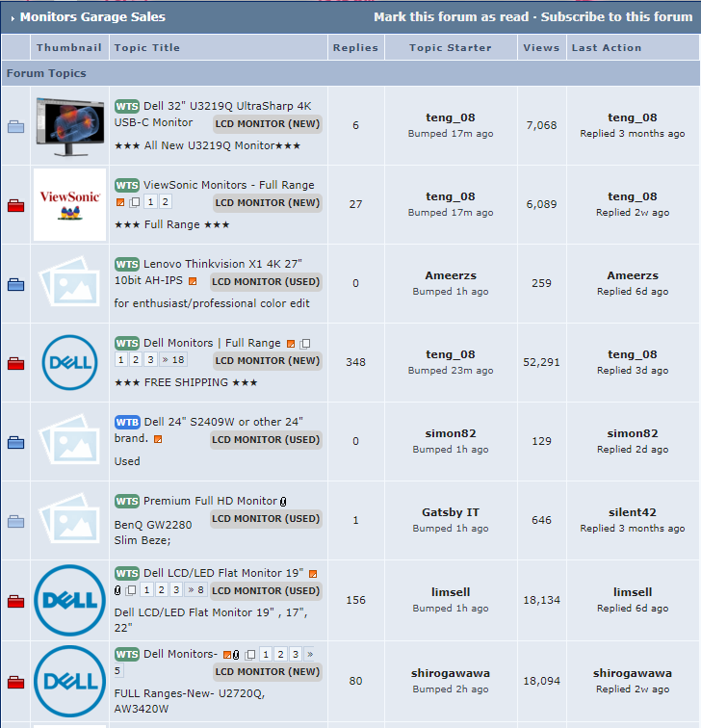Go to page 2 of Dell LCD/LED Flat Monitor topic
Image resolution: width=701 pixels, height=728 pixels.
pos(162,590)
